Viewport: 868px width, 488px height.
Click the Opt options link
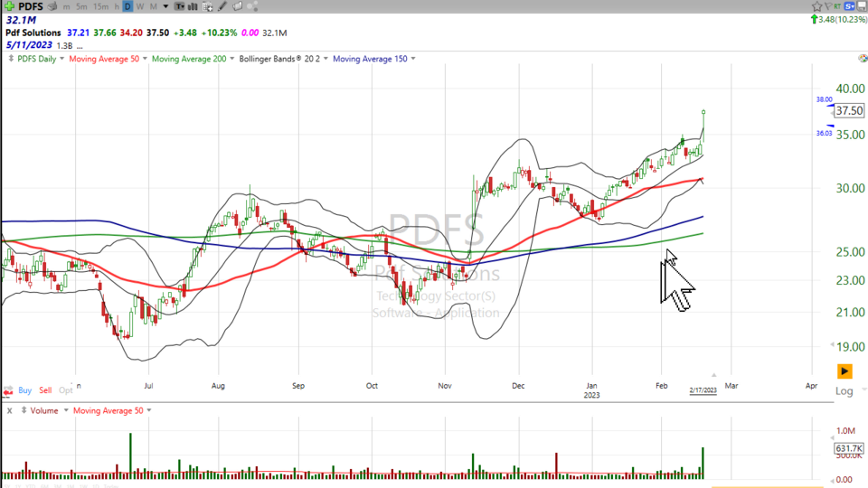coord(65,390)
